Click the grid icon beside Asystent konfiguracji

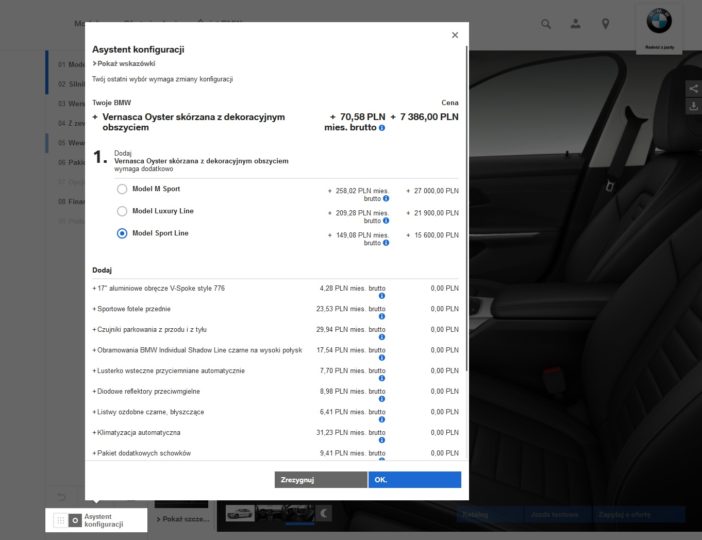[x=60, y=520]
